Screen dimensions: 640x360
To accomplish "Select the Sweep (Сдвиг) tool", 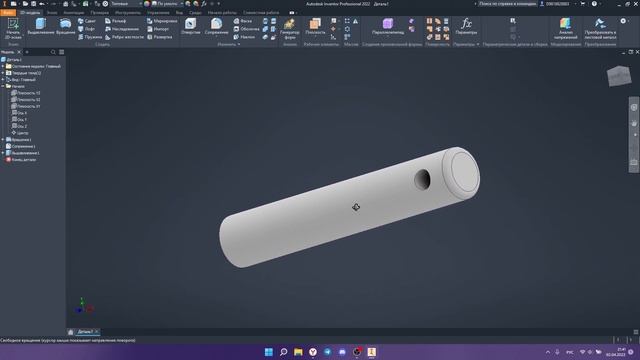I will [x=87, y=21].
